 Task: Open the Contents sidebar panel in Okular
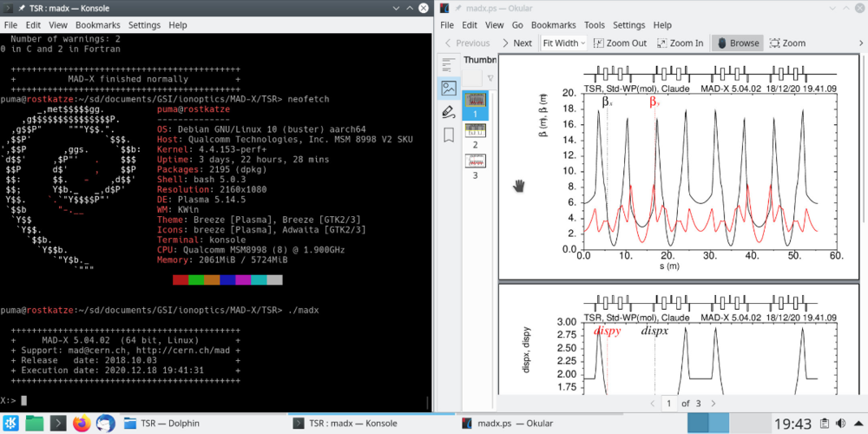(x=449, y=64)
